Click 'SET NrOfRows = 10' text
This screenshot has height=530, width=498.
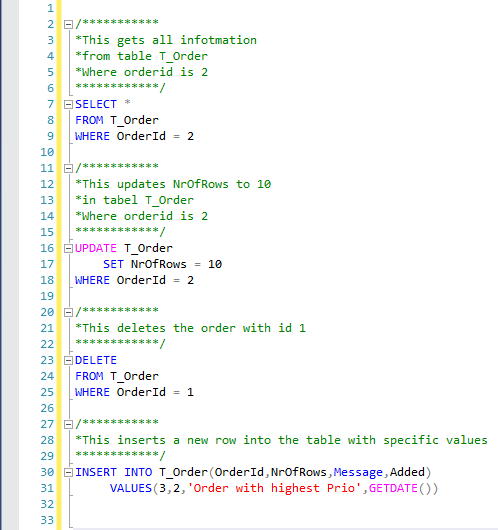click(x=163, y=264)
